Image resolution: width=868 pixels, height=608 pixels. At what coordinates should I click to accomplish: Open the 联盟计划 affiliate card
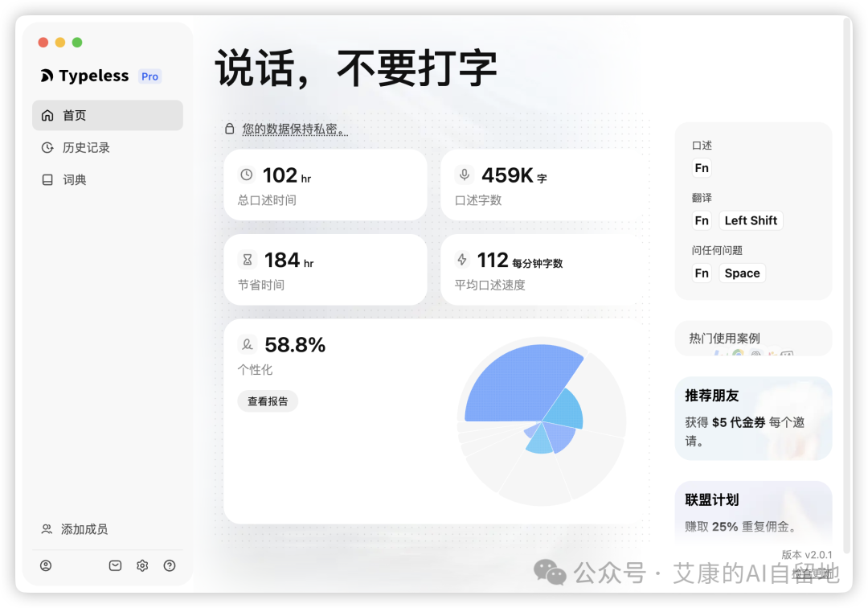(x=753, y=511)
